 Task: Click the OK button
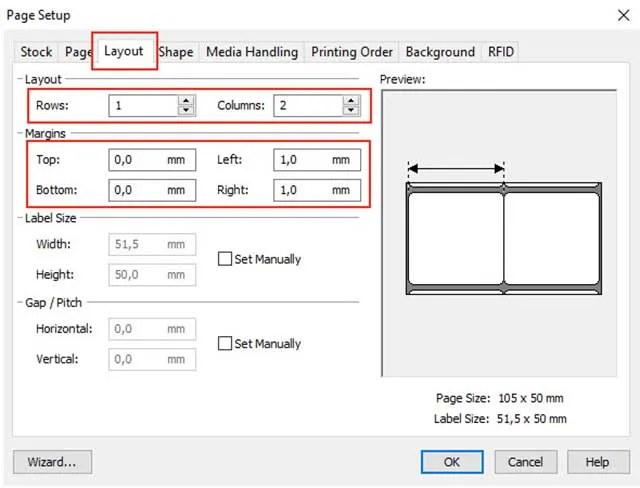pos(452,462)
